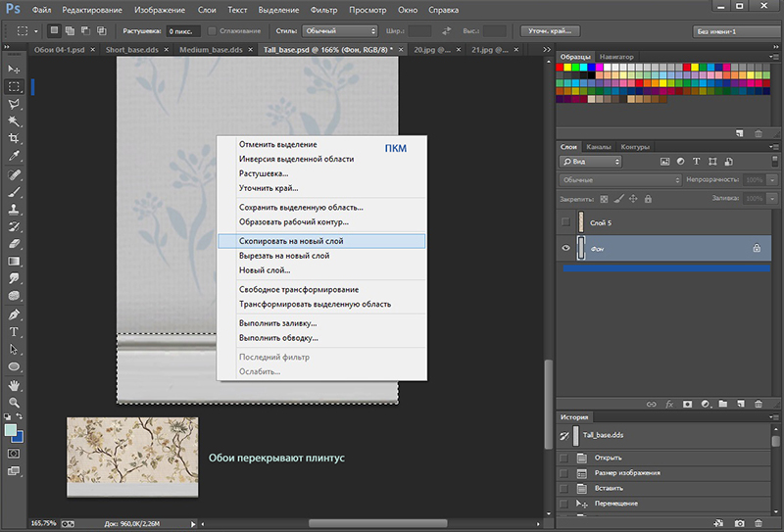Select the Magic Wand tool
This screenshot has width=784, height=532.
15,121
